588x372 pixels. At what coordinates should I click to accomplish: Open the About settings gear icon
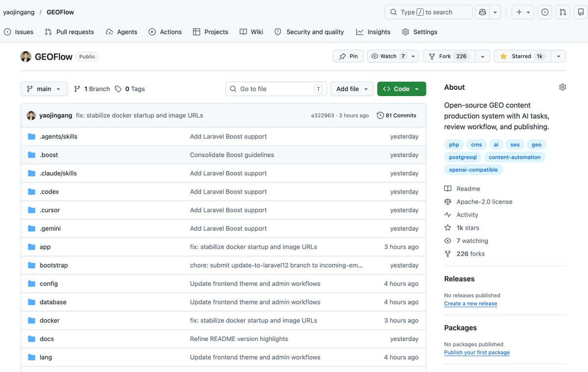(562, 87)
